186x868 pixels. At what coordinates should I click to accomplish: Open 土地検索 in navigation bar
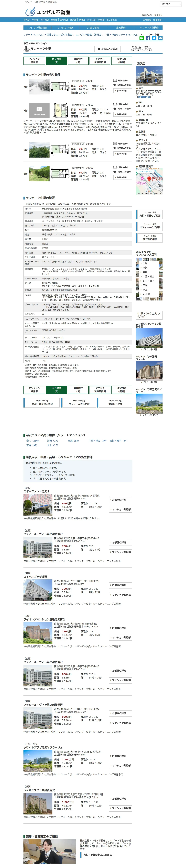click(x=121, y=28)
